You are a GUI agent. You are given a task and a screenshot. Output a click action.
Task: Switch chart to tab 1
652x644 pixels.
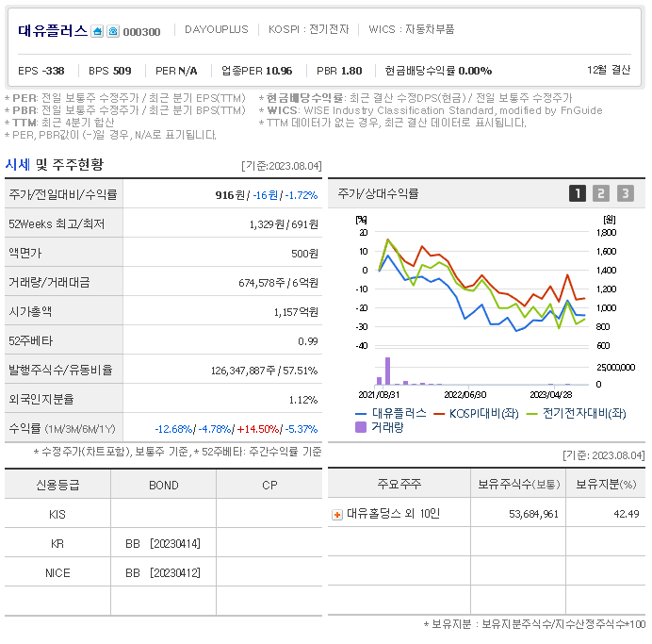coord(578,193)
